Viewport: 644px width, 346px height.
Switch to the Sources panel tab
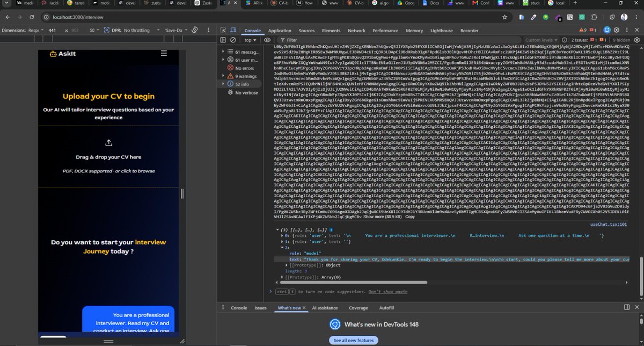tap(306, 31)
